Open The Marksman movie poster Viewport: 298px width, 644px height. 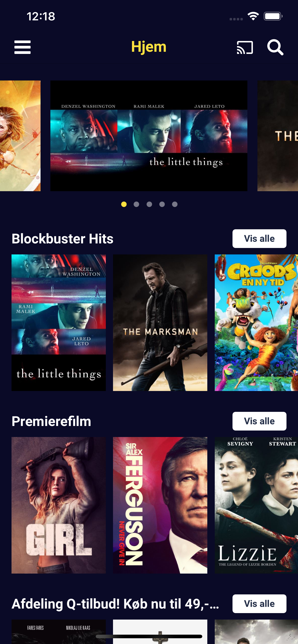[x=160, y=322]
